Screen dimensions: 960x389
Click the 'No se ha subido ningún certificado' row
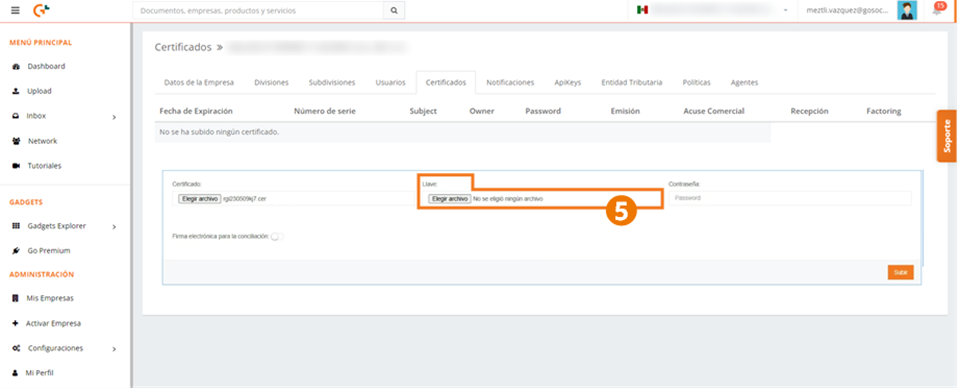tap(463, 132)
